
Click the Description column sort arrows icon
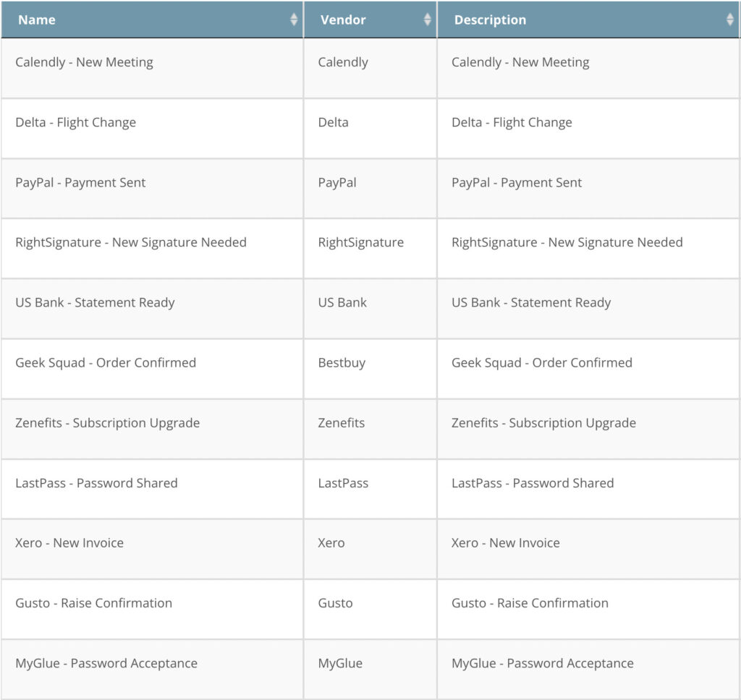tap(729, 20)
